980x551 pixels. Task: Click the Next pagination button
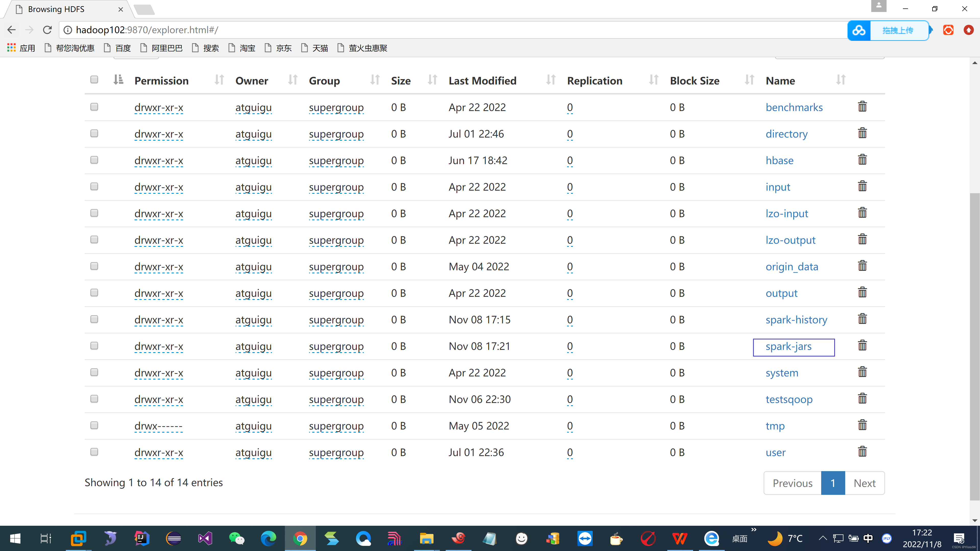tap(864, 483)
